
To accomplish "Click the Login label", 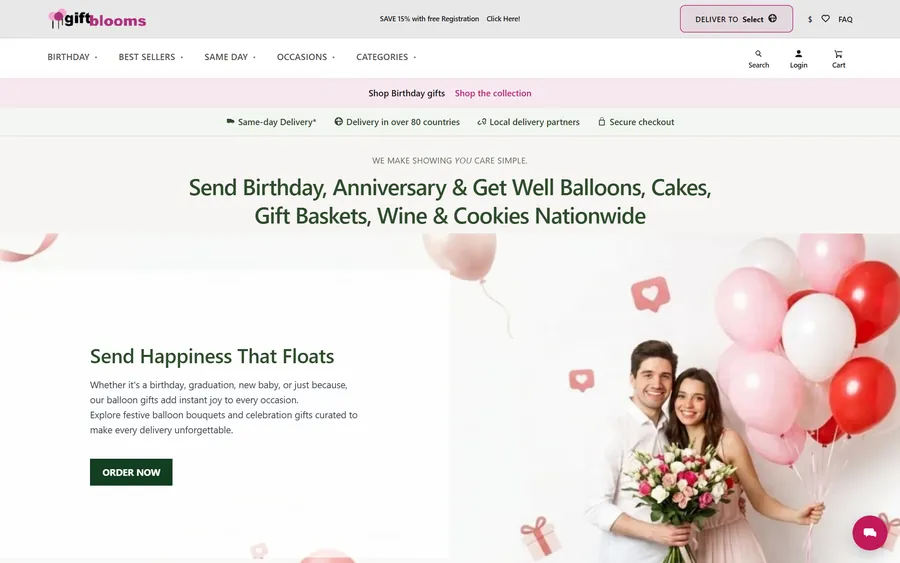I will [x=798, y=65].
